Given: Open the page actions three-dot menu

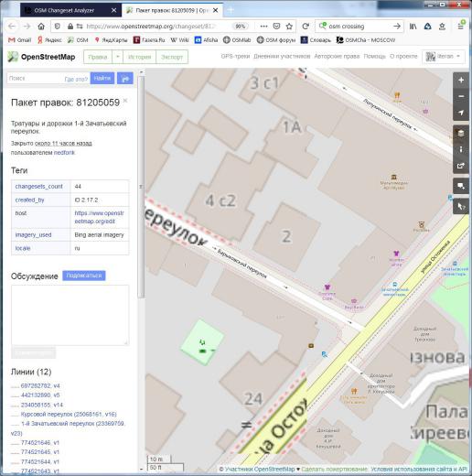Looking at the screenshot, I should click(x=263, y=27).
